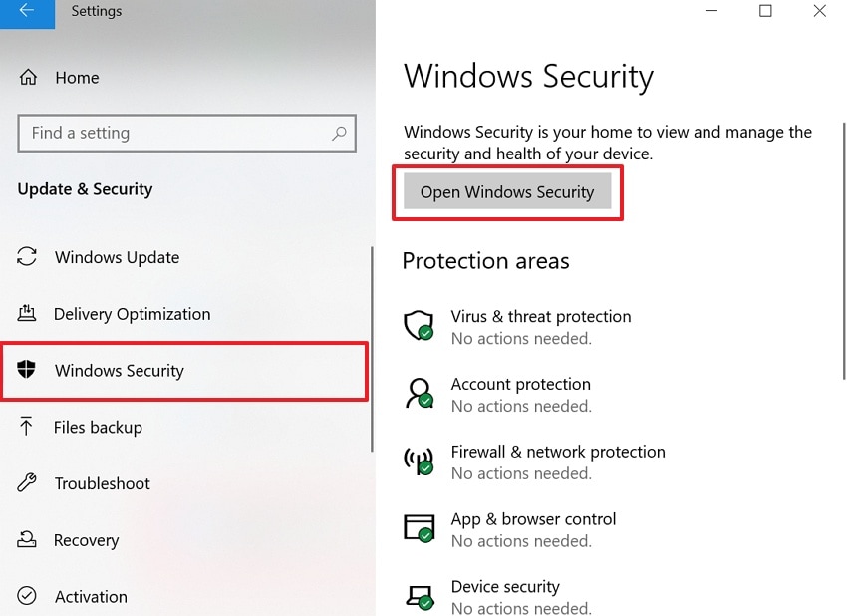Viewport: 847px width, 616px height.
Task: Click the Firewall & network protection icon
Action: [x=420, y=461]
